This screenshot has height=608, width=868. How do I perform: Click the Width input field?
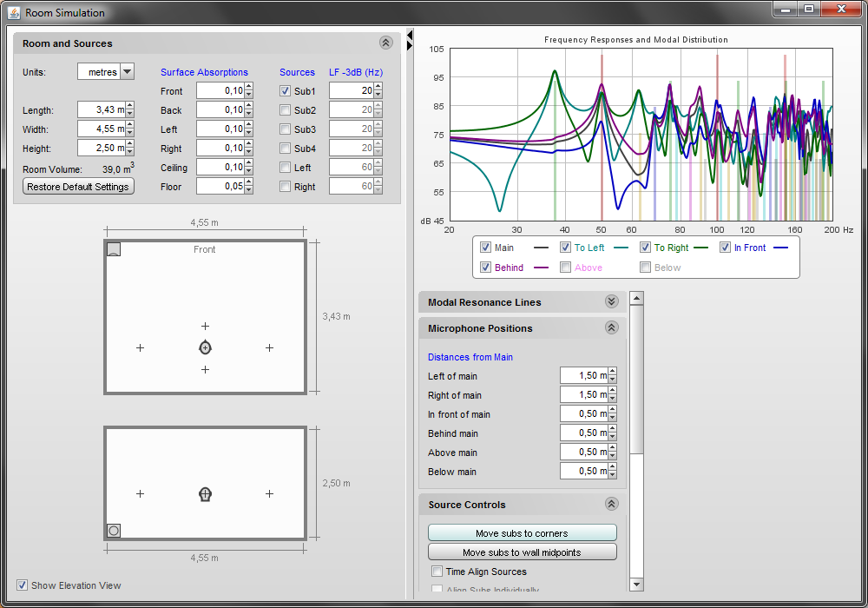(102, 129)
